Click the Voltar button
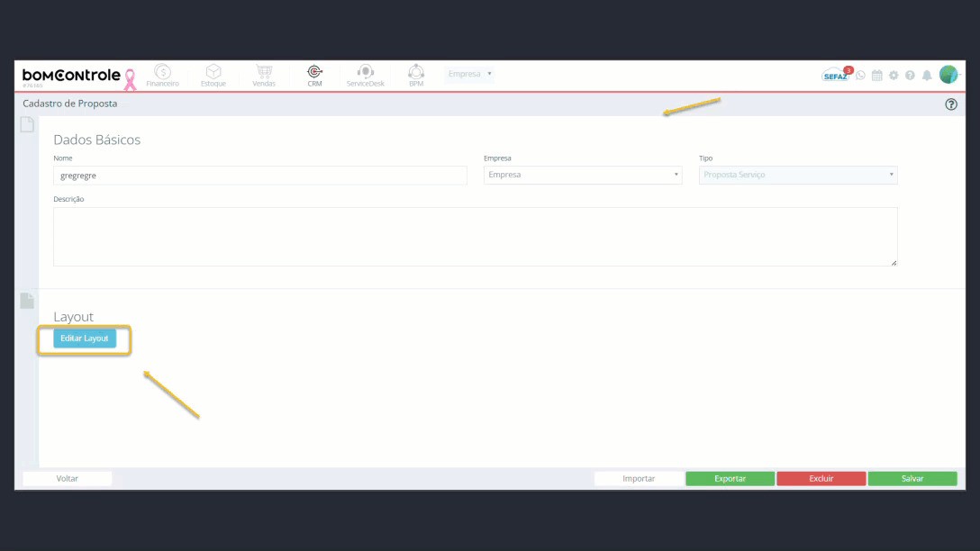The image size is (980, 551). click(67, 479)
